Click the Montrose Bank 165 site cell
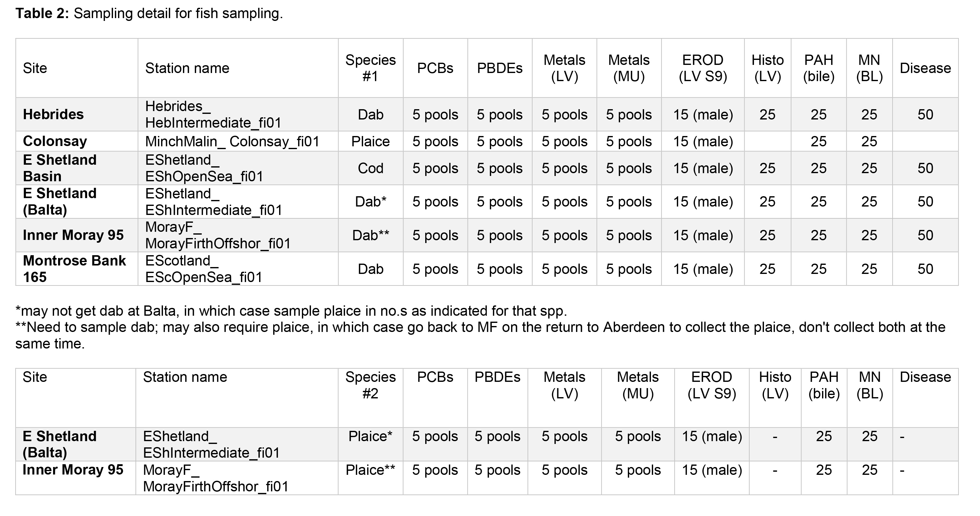 tap(74, 269)
